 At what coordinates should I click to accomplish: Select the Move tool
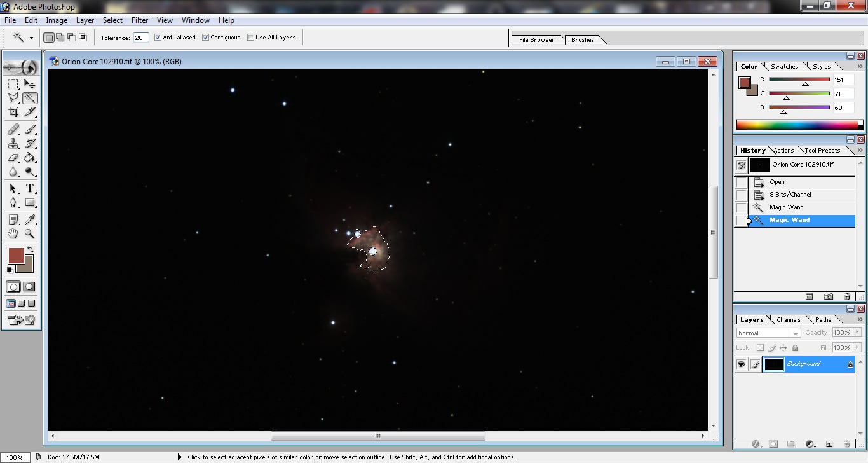(x=30, y=84)
